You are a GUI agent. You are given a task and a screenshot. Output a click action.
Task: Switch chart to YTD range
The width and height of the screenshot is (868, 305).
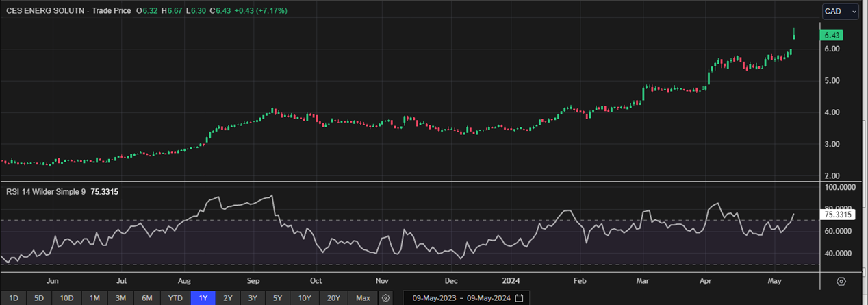click(175, 298)
